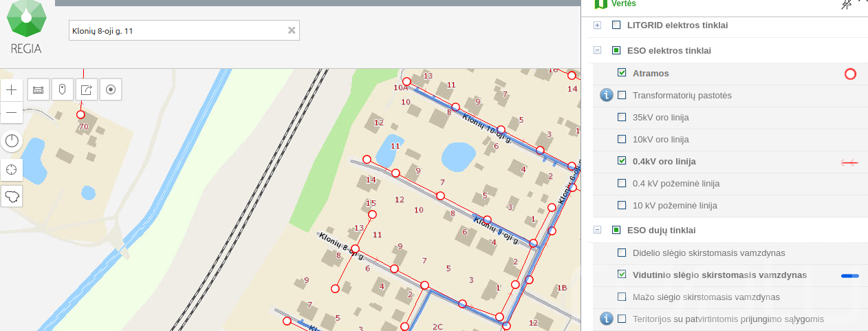
Task: Collapse ESO dujų tinklai group
Action: click(597, 230)
